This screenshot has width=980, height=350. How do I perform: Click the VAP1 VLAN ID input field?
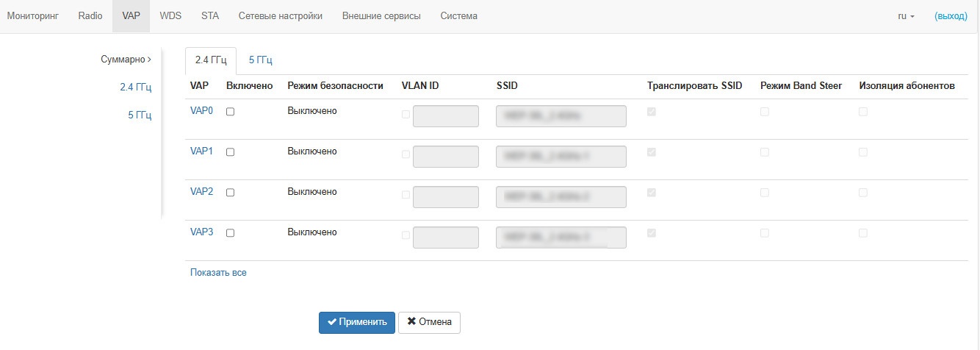coord(446,157)
